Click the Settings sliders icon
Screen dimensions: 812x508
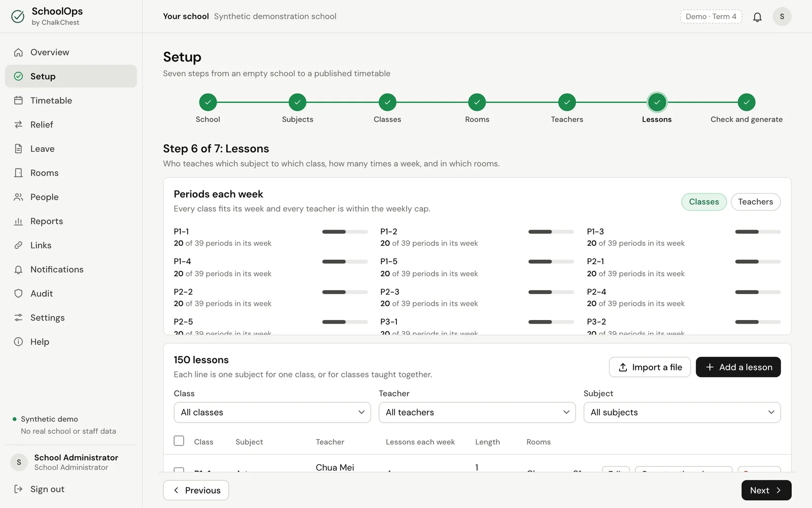coord(18,317)
